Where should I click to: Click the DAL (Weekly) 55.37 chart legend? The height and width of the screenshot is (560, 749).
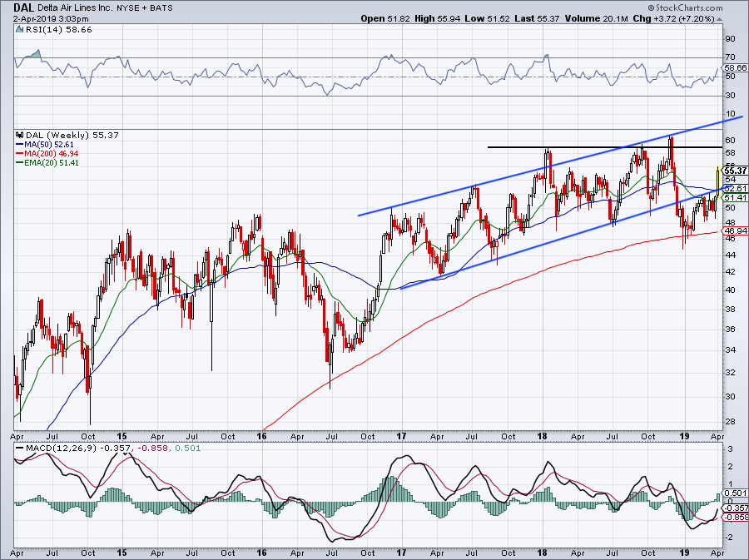pos(72,135)
